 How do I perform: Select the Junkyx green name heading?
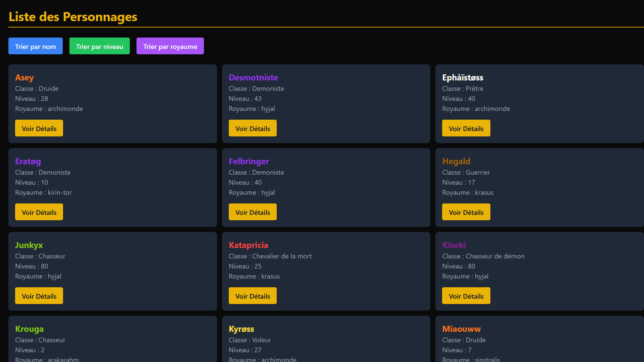coord(29,245)
